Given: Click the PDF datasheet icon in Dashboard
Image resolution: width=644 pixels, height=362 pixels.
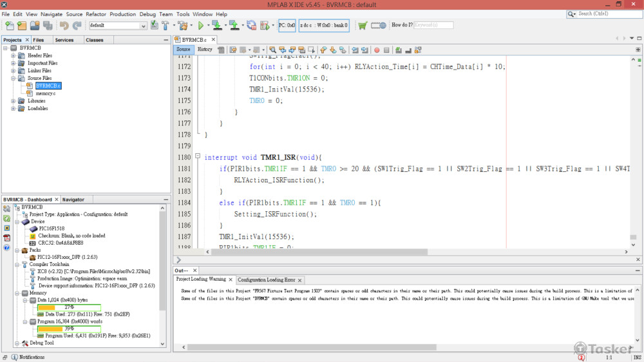Looking at the screenshot, I should coord(6,238).
